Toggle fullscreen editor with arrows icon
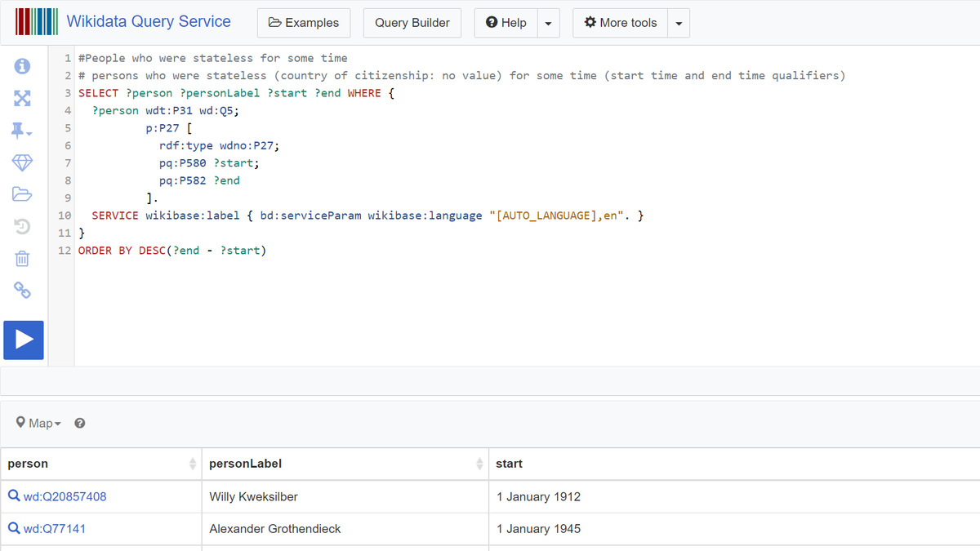The width and height of the screenshot is (980, 551). click(x=23, y=98)
